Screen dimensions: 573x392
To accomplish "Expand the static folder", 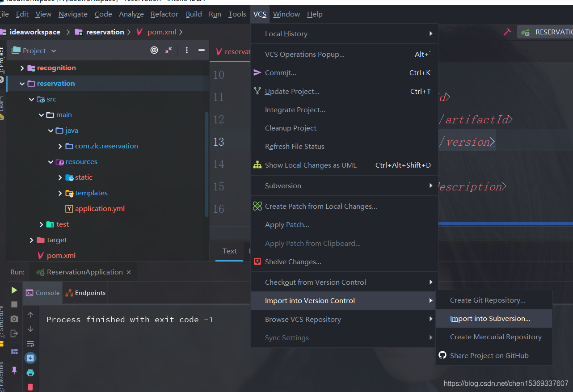I will pyautogui.click(x=60, y=177).
